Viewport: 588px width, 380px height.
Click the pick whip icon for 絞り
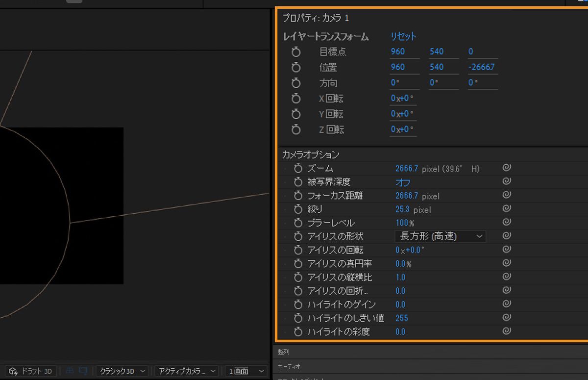507,209
